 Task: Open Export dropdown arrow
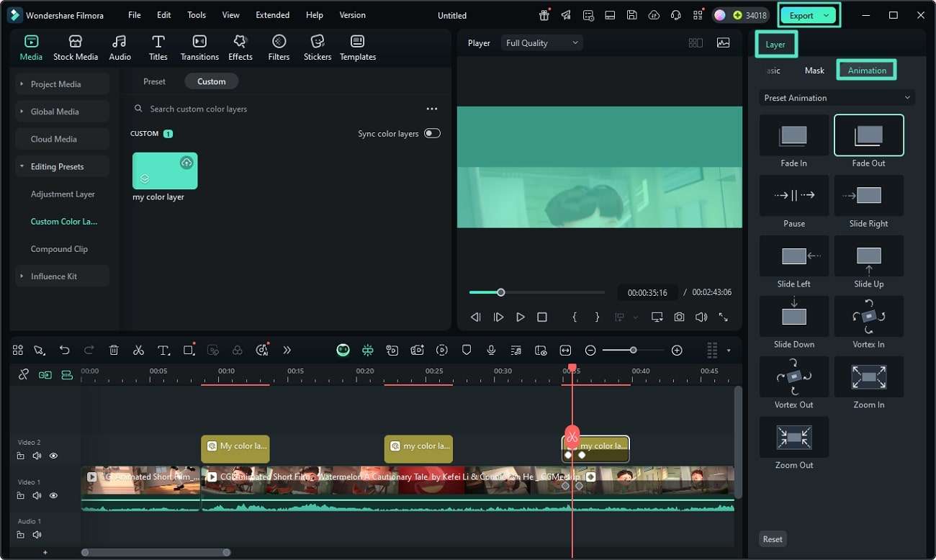click(x=827, y=15)
